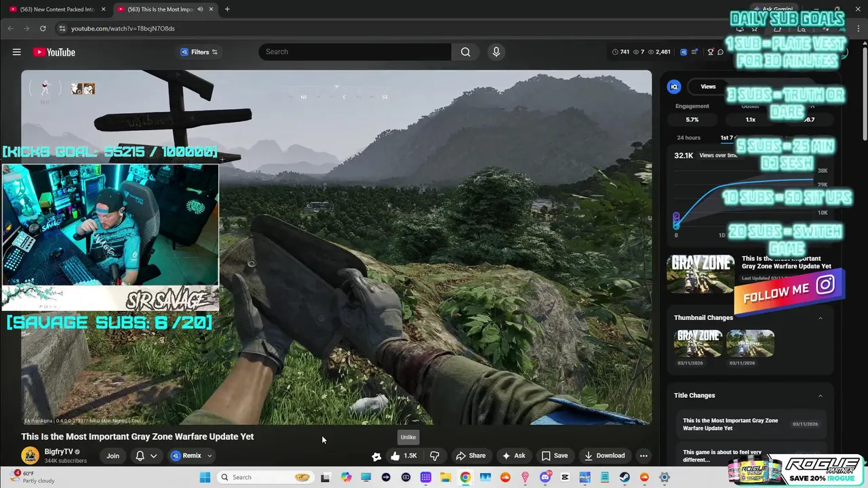
Task: Click the 741 clock stat in header
Action: (x=620, y=52)
